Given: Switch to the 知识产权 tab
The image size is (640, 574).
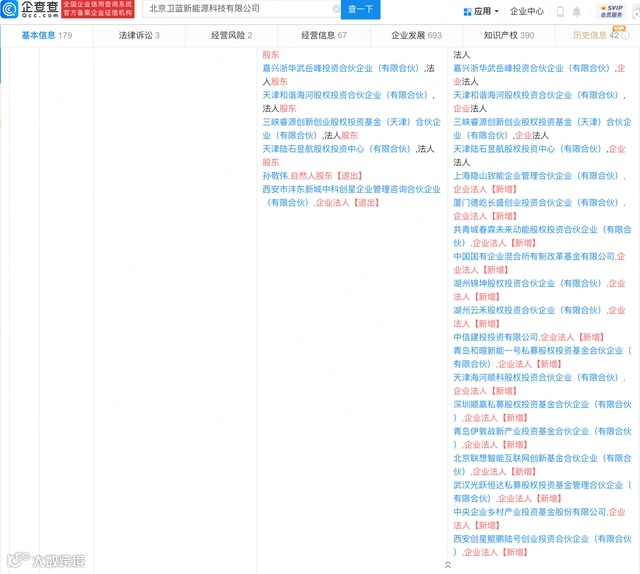Looking at the screenshot, I should (509, 35).
